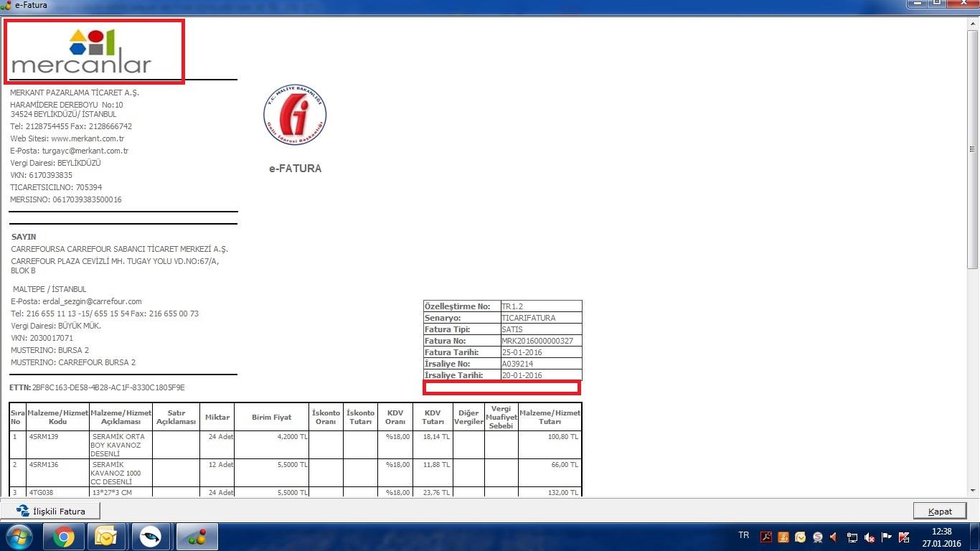
Task: Click the TICARETSICILNO: 705394 text
Action: (56, 187)
